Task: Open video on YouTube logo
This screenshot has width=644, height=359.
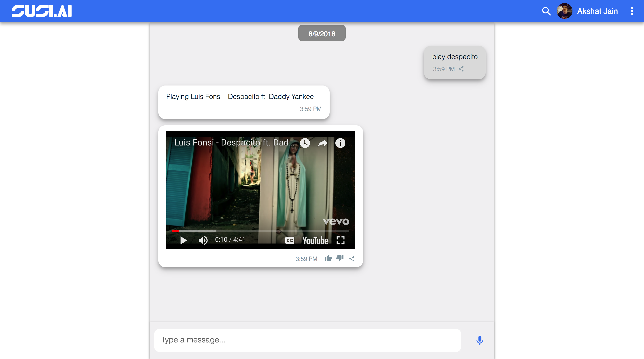Action: click(316, 240)
